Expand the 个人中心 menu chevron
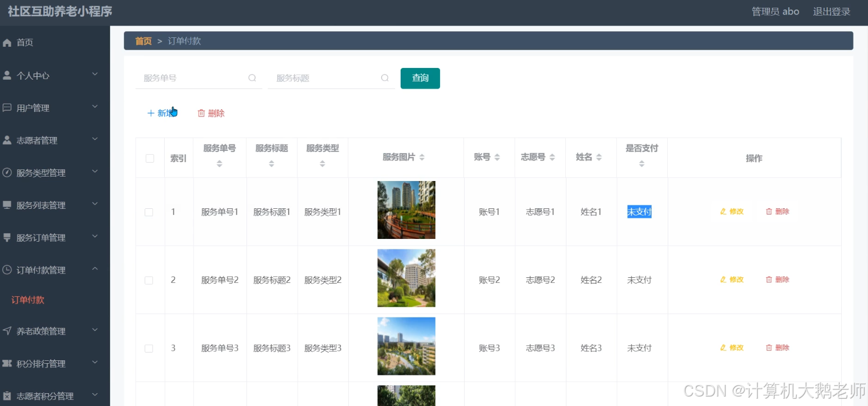Screen dimensions: 868x406 tap(95, 74)
